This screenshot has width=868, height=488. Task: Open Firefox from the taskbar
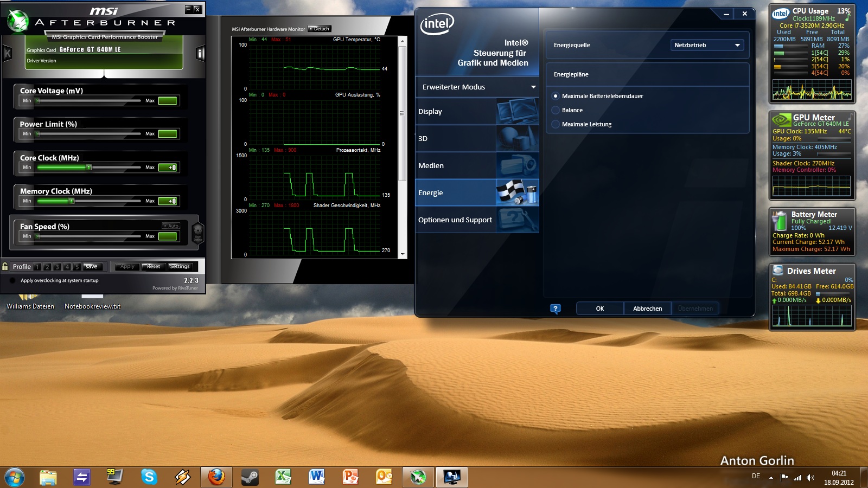coord(216,477)
